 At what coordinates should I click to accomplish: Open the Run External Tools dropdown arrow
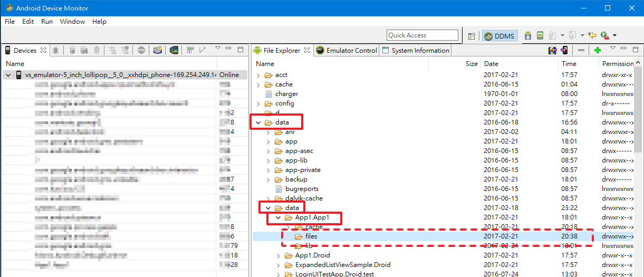coord(614,35)
